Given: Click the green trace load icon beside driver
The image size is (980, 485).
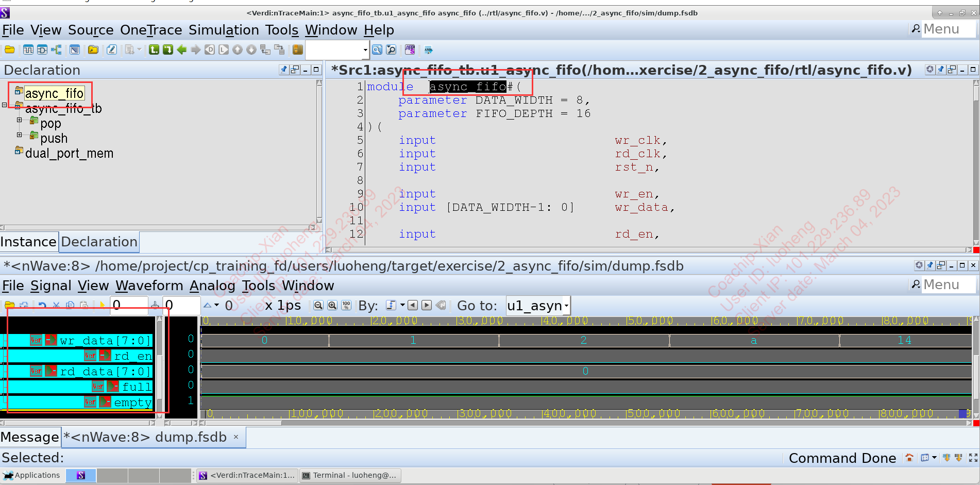Looking at the screenshot, I should point(167,49).
